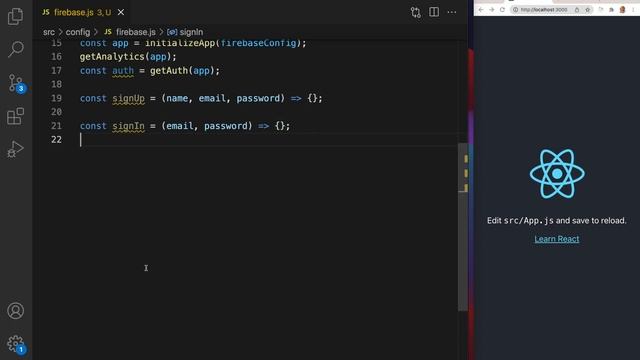Click the vertical editor scrollbar
Screen dimensions: 640x360
click(462, 227)
